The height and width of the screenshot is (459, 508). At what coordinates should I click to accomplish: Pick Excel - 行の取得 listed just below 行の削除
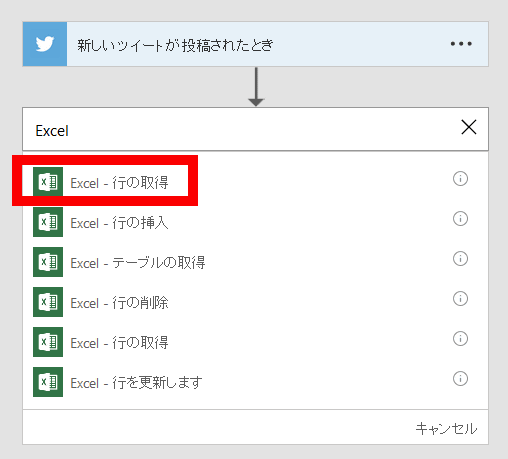119,343
